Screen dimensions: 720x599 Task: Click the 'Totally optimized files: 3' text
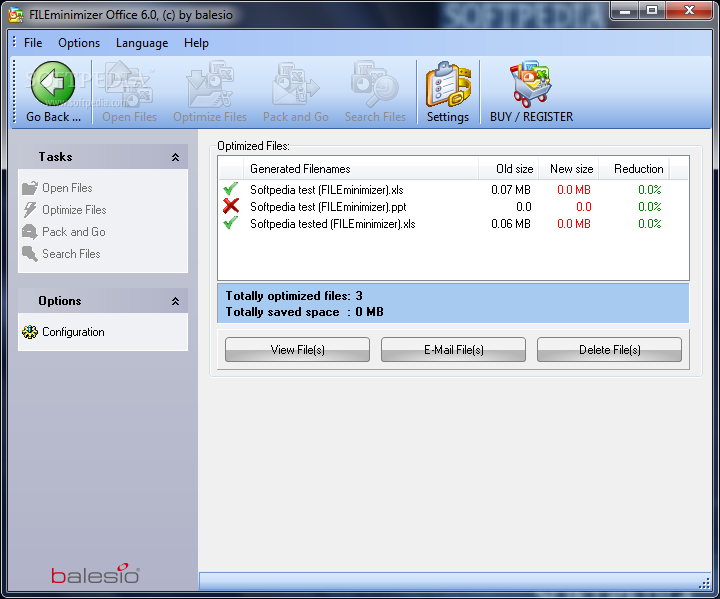pos(294,295)
